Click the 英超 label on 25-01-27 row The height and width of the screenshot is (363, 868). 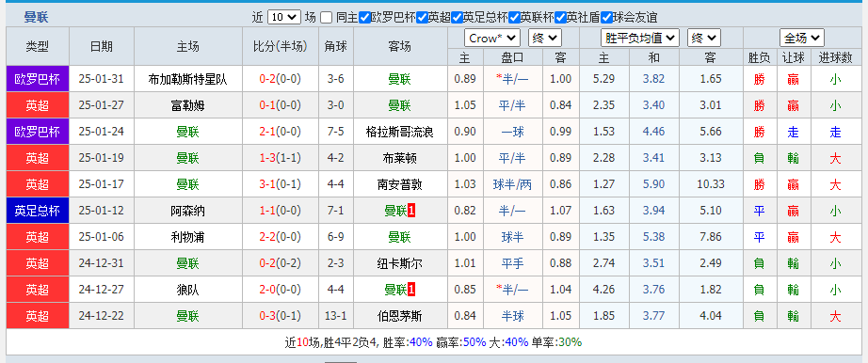pyautogui.click(x=38, y=105)
